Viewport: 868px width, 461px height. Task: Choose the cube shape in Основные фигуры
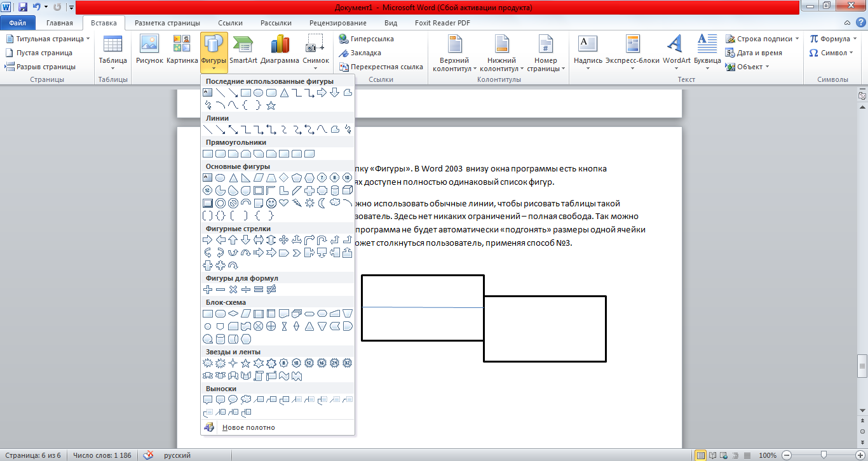348,190
